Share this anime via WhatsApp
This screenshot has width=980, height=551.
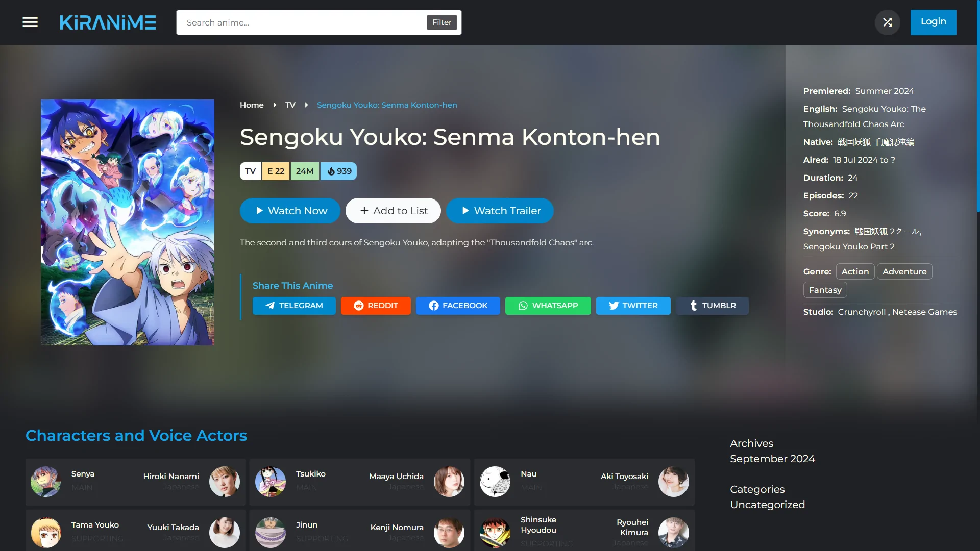tap(548, 306)
